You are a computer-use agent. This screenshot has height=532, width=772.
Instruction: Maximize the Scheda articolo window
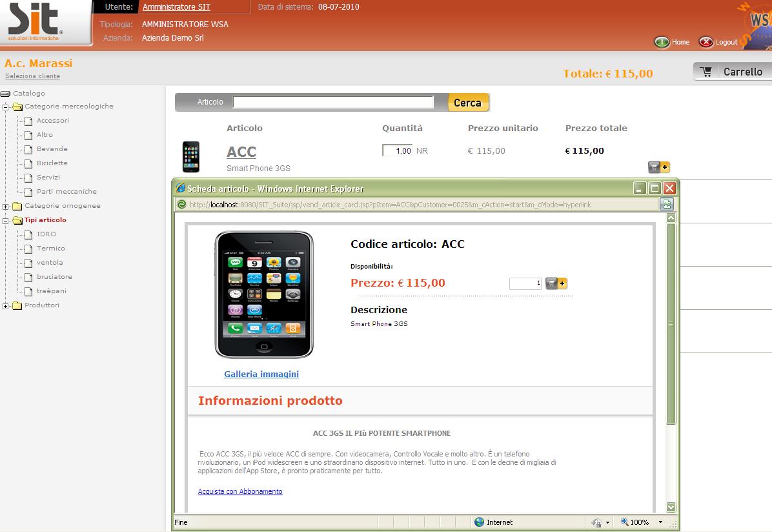click(655, 188)
